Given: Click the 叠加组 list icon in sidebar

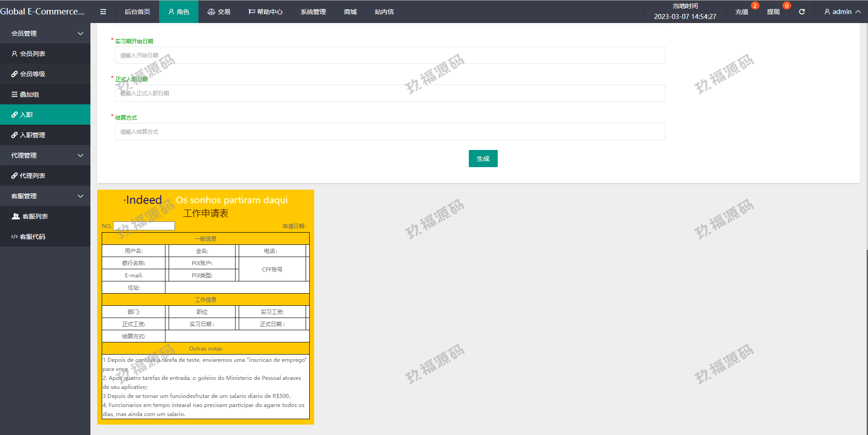Looking at the screenshot, I should [14, 94].
